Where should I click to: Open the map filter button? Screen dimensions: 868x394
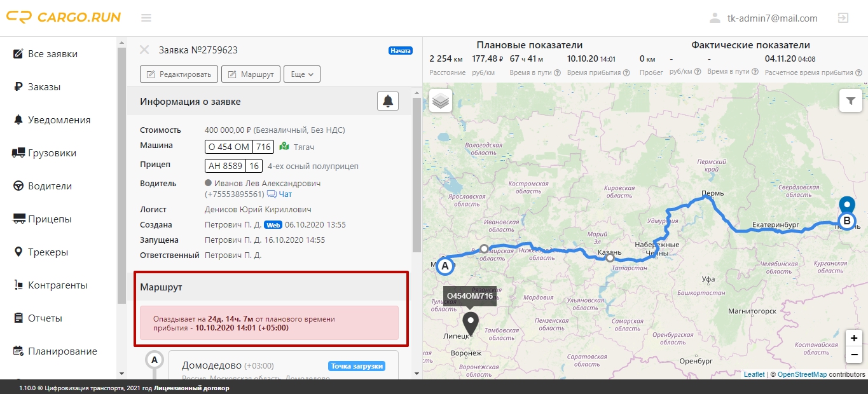(850, 100)
